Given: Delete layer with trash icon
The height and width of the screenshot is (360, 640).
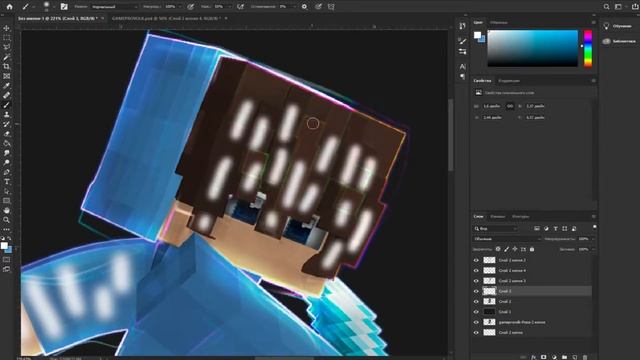Looking at the screenshot, I should pos(585,357).
